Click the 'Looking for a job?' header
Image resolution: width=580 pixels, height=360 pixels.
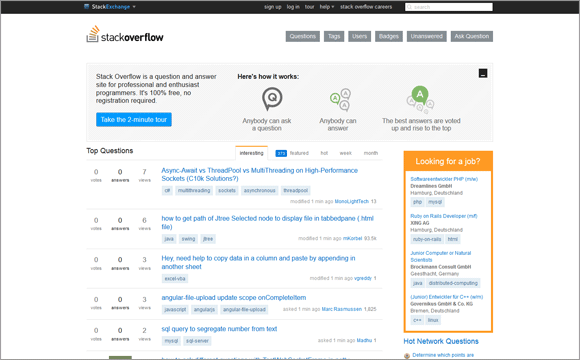[x=448, y=161]
